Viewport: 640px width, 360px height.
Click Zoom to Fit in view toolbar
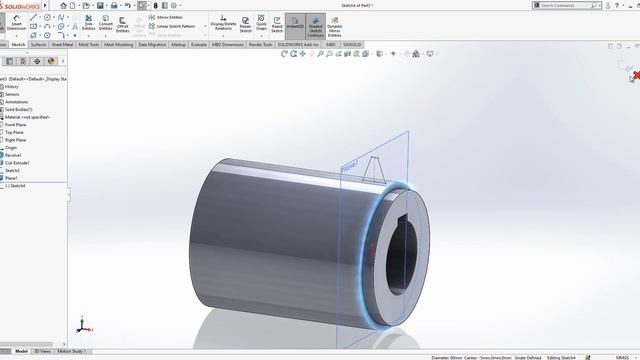320,53
